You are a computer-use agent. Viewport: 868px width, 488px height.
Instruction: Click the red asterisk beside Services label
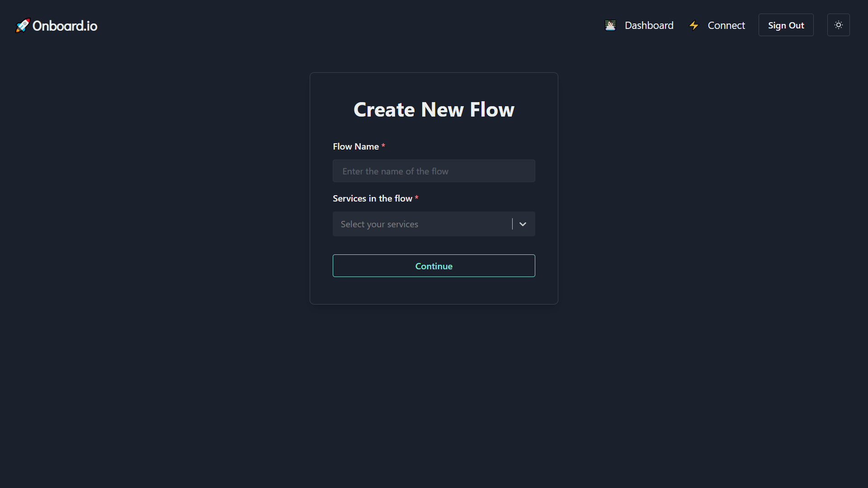[x=416, y=198]
